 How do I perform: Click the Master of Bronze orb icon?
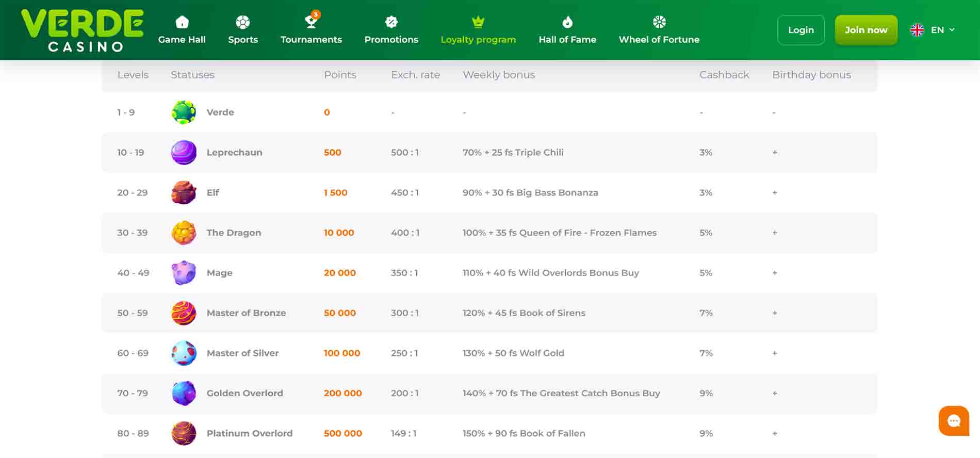184,313
